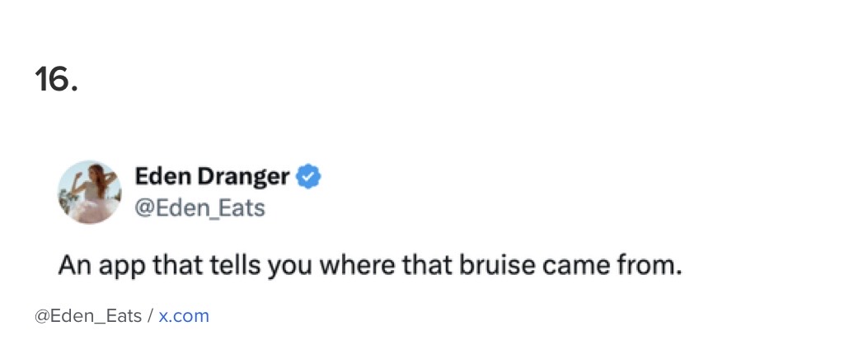Select the @Eden_Eats handle under the name
The image size is (868, 354).
pyautogui.click(x=199, y=208)
